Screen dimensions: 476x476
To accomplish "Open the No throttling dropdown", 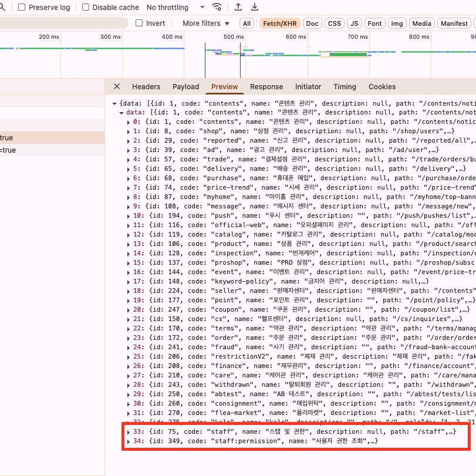I will (175, 7).
